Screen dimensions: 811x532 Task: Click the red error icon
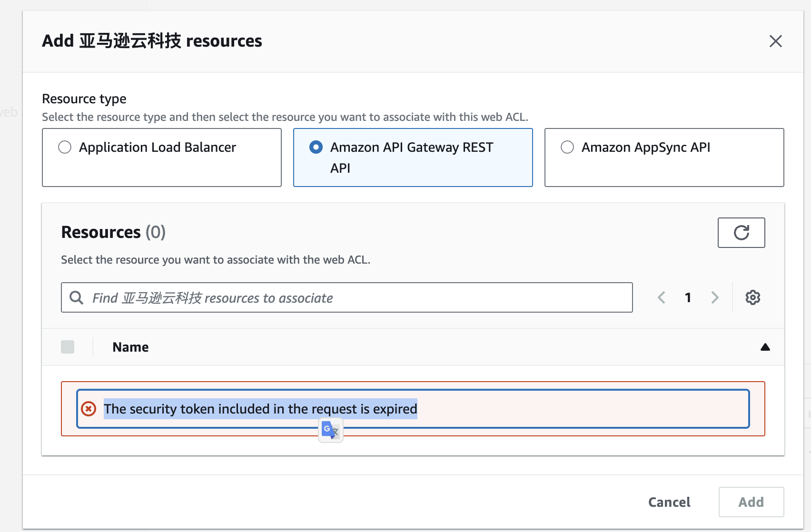[x=89, y=409]
